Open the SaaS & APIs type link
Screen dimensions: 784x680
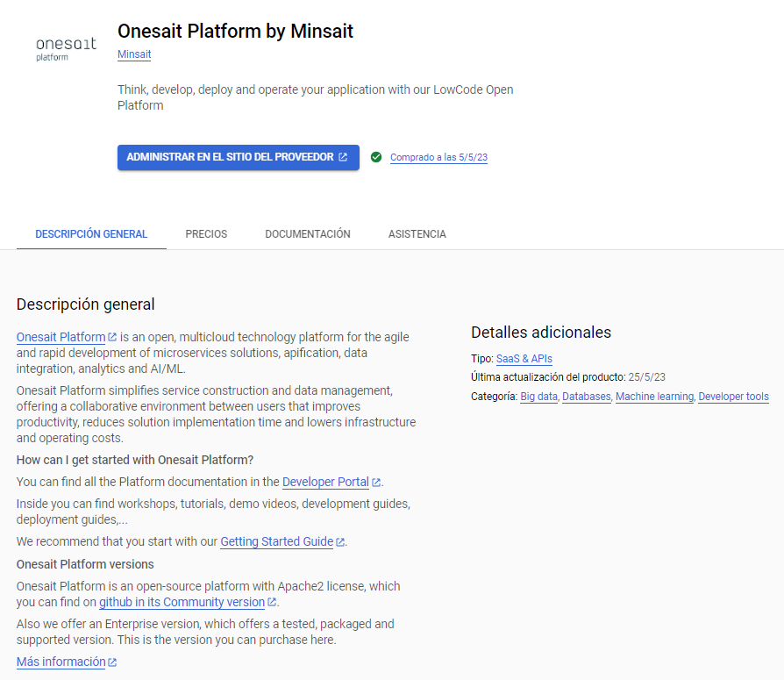524,359
